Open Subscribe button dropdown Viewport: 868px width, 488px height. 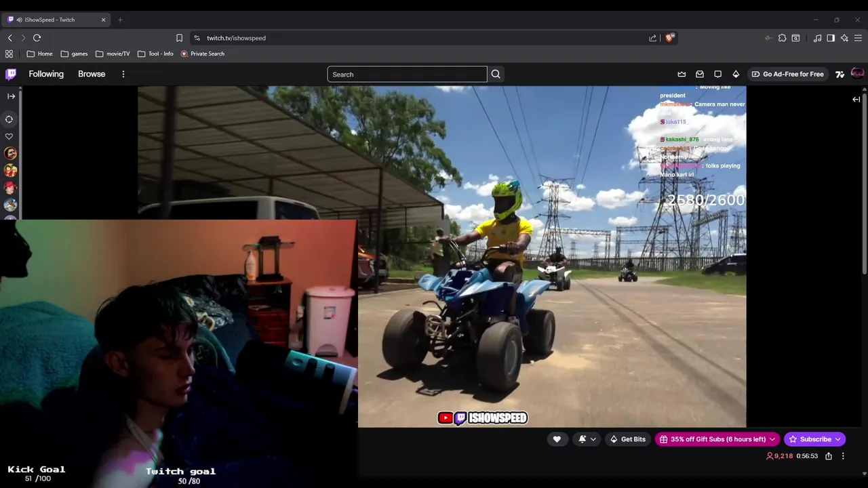tap(814, 439)
